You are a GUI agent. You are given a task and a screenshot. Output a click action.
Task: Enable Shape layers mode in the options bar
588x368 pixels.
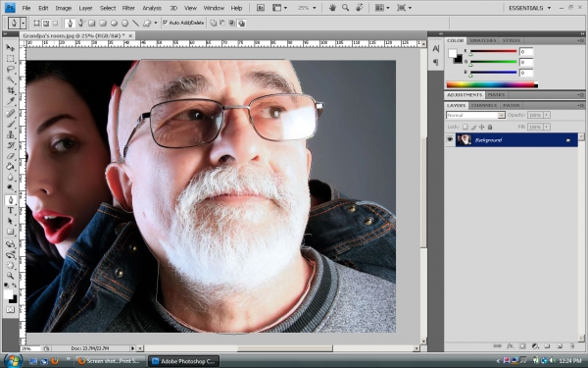[x=37, y=24]
